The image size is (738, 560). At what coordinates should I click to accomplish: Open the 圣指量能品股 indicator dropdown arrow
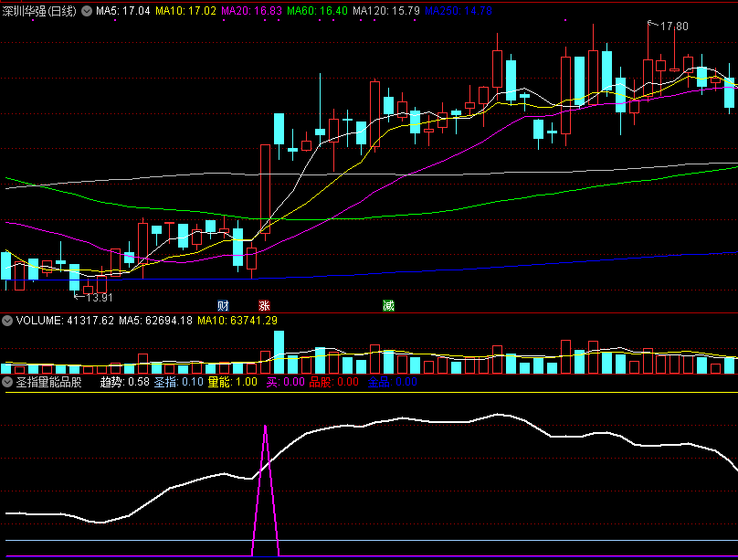(7, 382)
